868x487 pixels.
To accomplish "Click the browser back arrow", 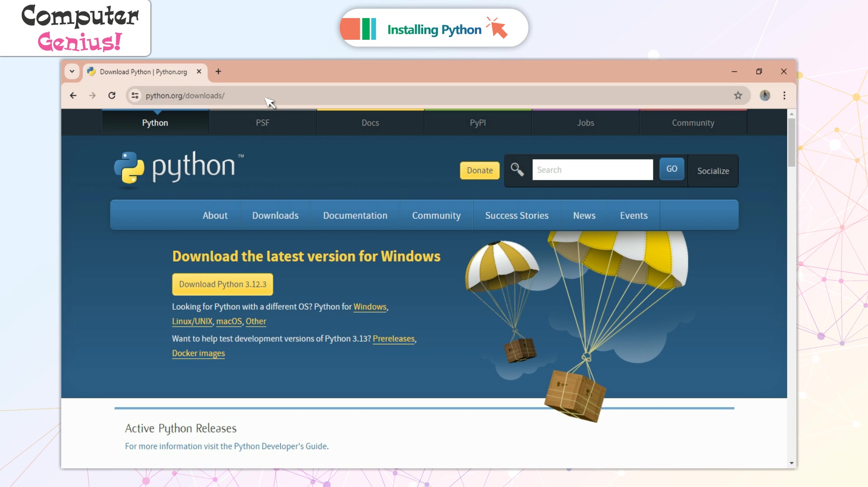I will pyautogui.click(x=73, y=95).
